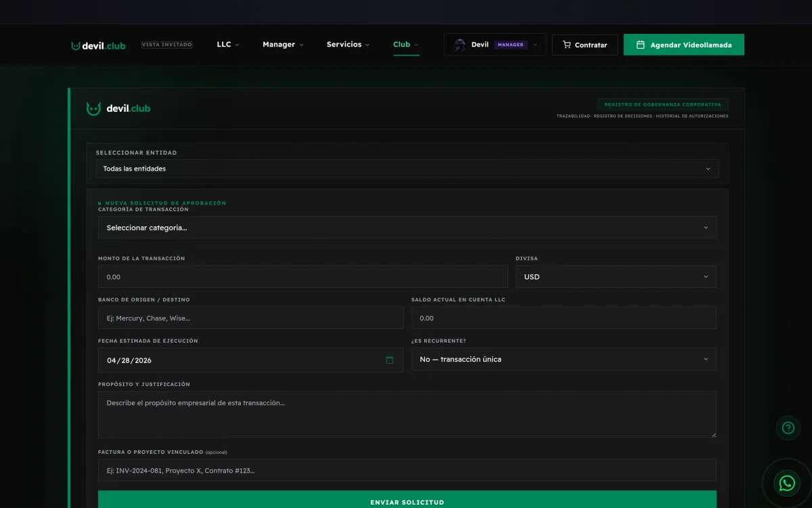Open the LLC menu

tap(228, 45)
